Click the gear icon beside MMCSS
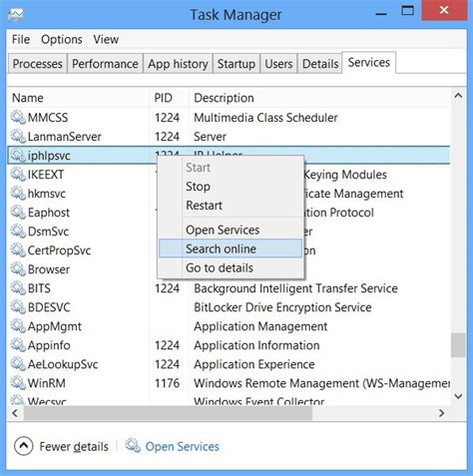The width and height of the screenshot is (473, 476). point(18,118)
